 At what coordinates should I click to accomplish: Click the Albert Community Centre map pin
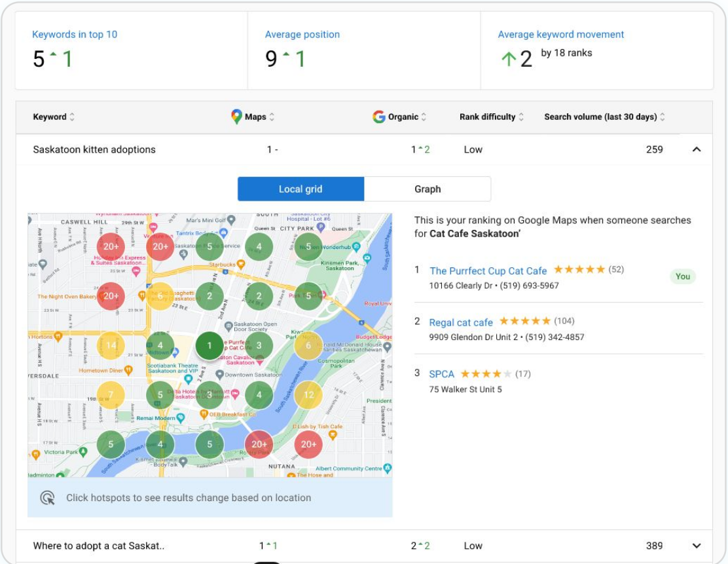[x=387, y=468]
